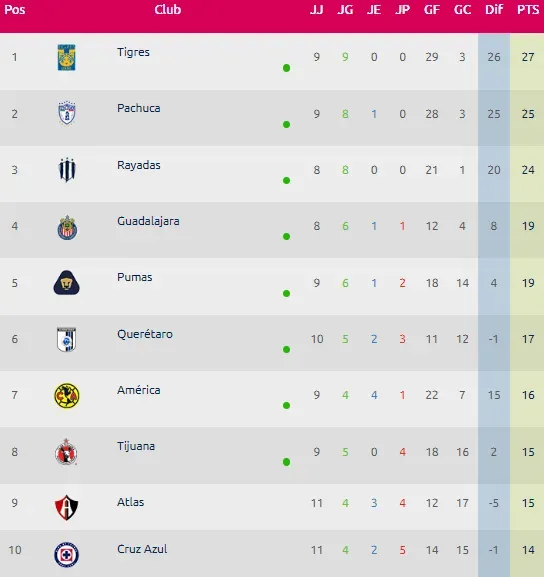Click the Atlas shield logo
This screenshot has height=577, width=544.
[x=66, y=507]
